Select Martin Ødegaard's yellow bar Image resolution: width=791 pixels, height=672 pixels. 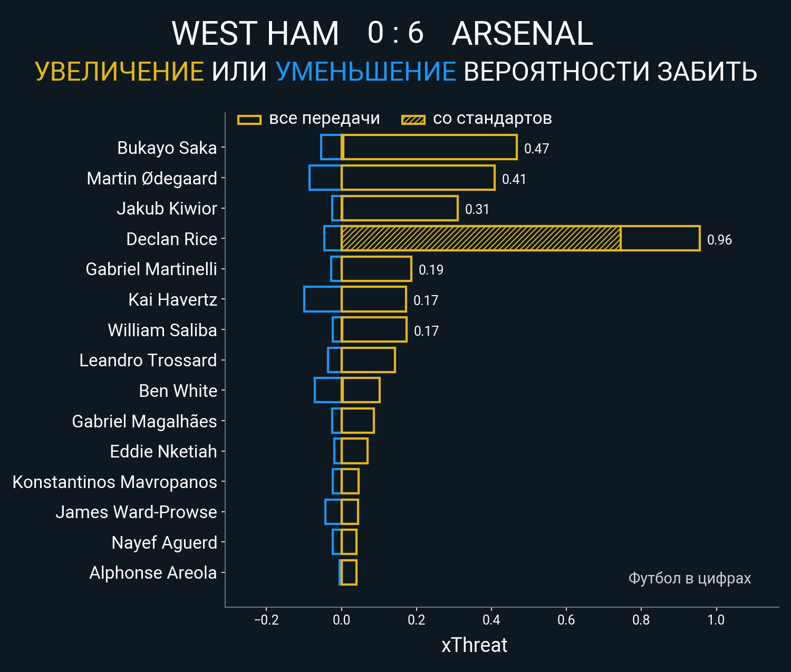click(x=418, y=178)
